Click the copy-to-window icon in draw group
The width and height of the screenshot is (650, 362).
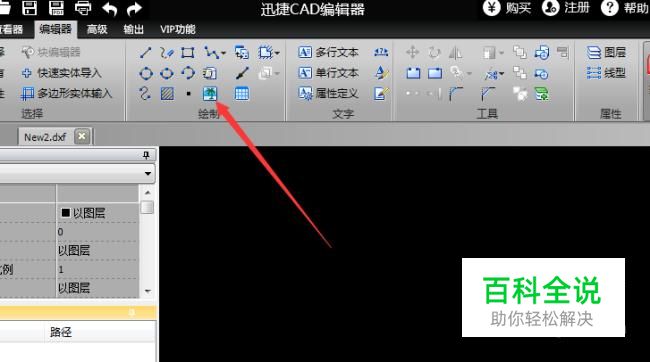pyautogui.click(x=242, y=53)
